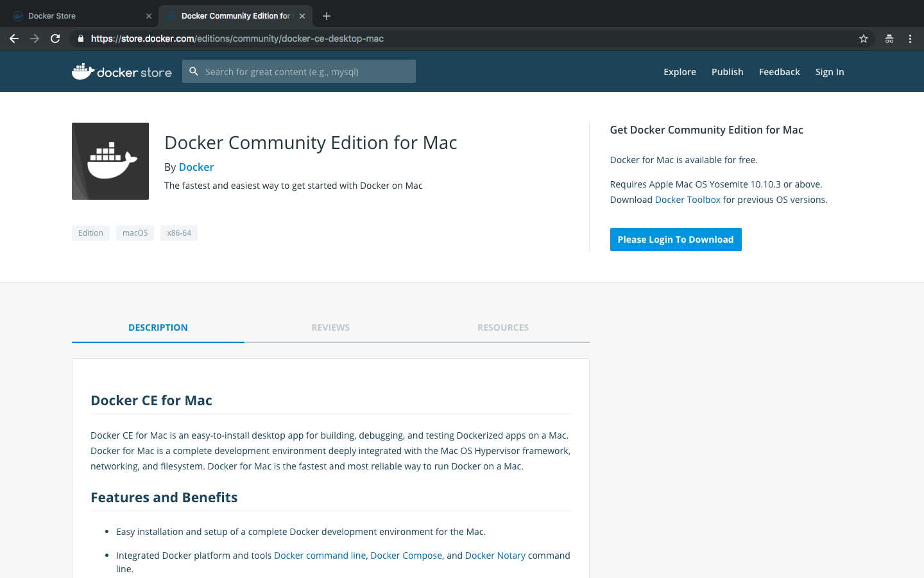
Task: Open the Docker Toolbox link
Action: click(x=687, y=200)
